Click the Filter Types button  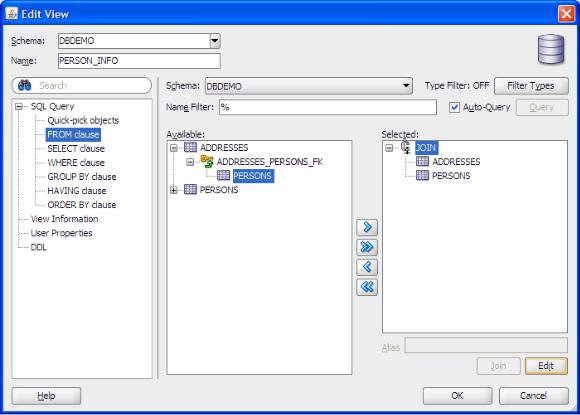pos(531,86)
